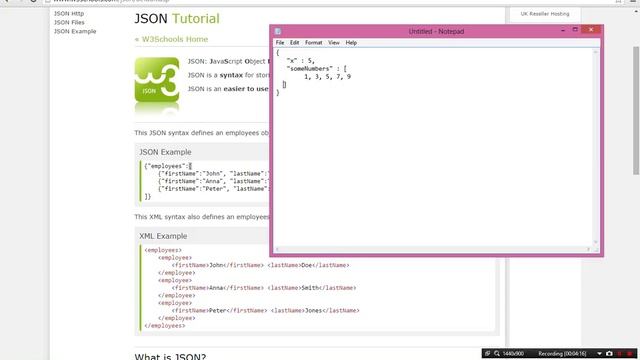Image resolution: width=640 pixels, height=360 pixels.
Task: Open Notepad's View menu
Action: 333,42
